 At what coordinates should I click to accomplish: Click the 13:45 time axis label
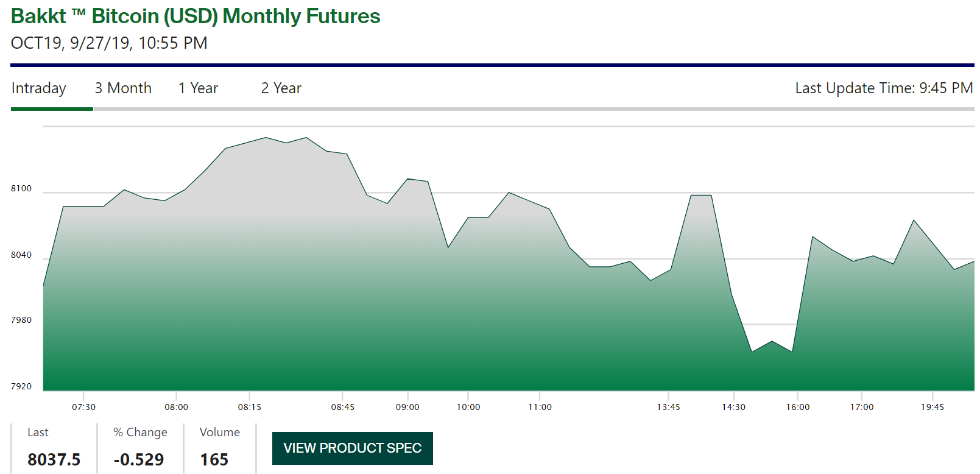668,407
